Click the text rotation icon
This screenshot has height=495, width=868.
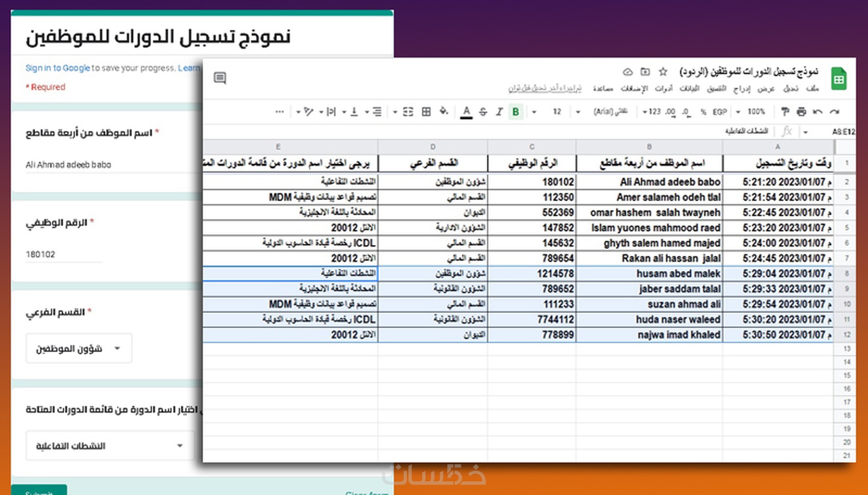coord(308,111)
